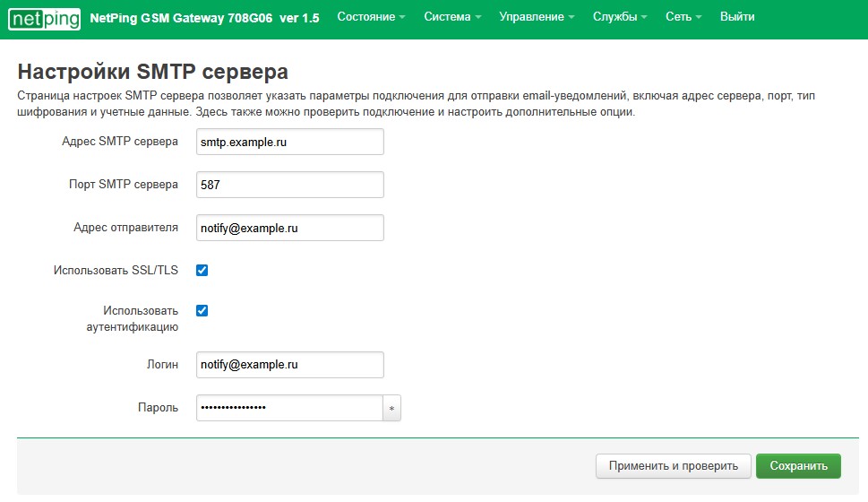Click the NetPing GSM Gateway 708G06 title
Screen dimensions: 868x502
tap(204, 17)
